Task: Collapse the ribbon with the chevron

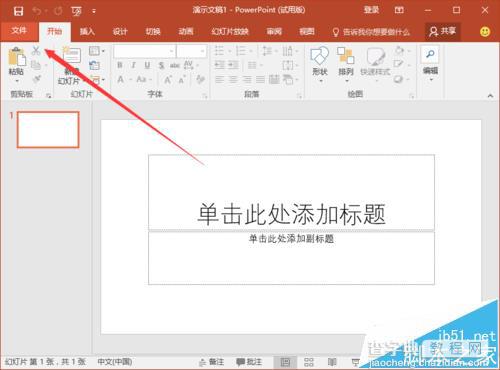Action: click(490, 96)
